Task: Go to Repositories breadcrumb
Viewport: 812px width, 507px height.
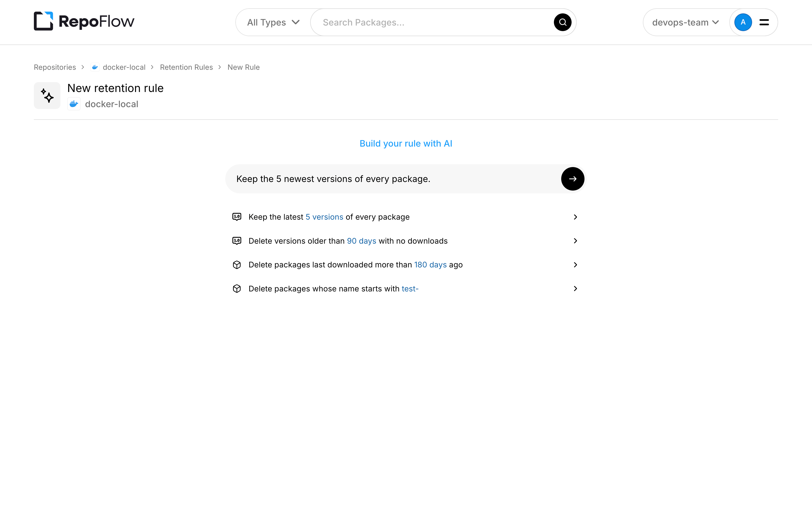Action: 55,67
